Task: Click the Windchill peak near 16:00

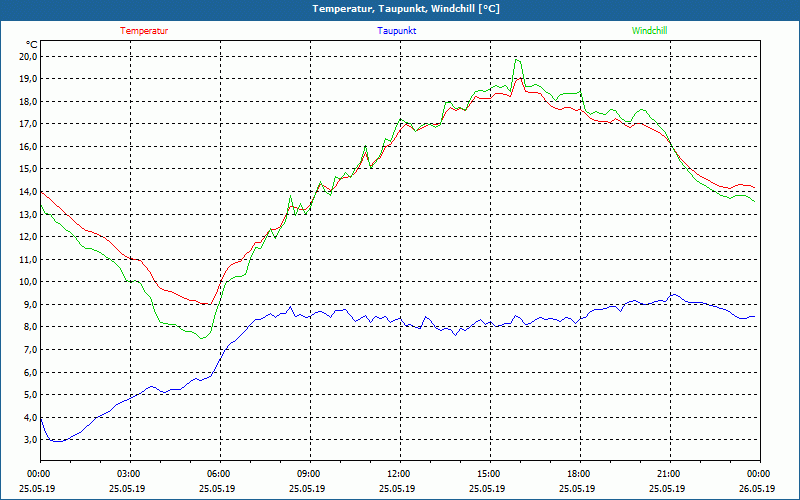Action: 517,60
